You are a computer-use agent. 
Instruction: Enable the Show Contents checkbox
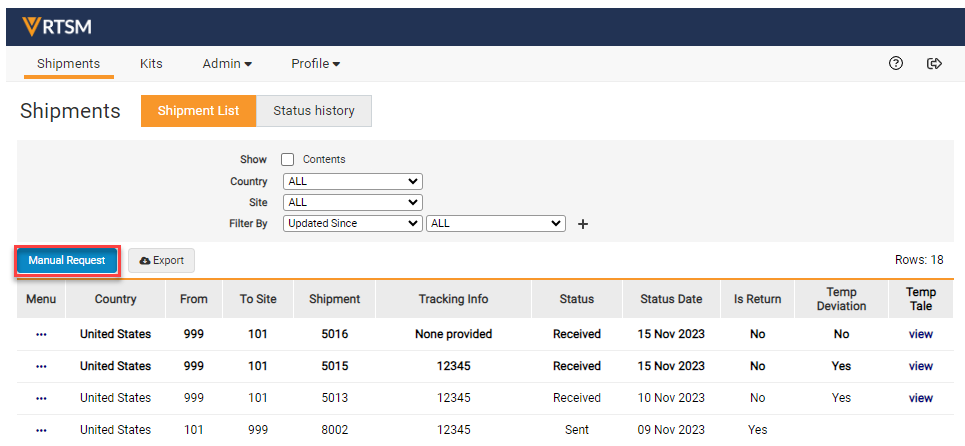click(x=288, y=160)
